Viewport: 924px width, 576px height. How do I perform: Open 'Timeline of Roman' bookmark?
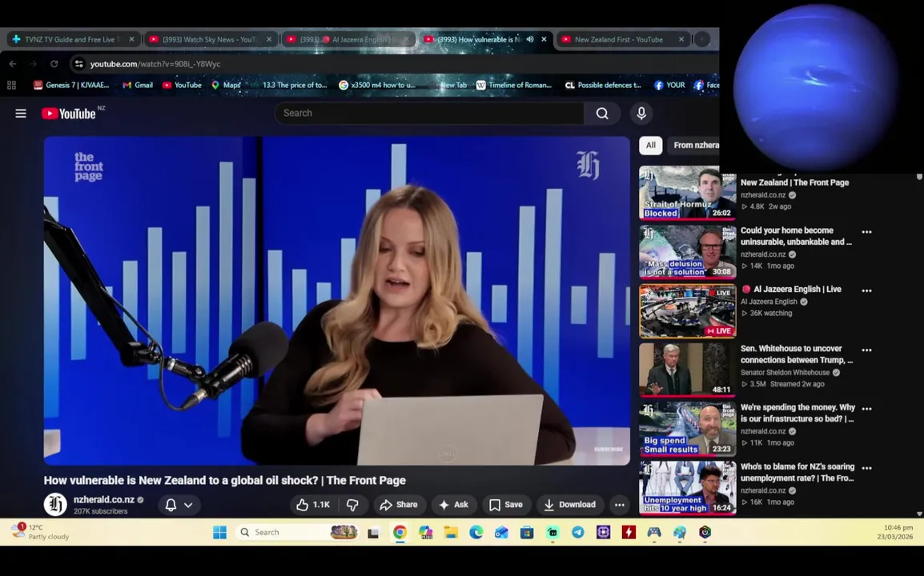point(514,85)
